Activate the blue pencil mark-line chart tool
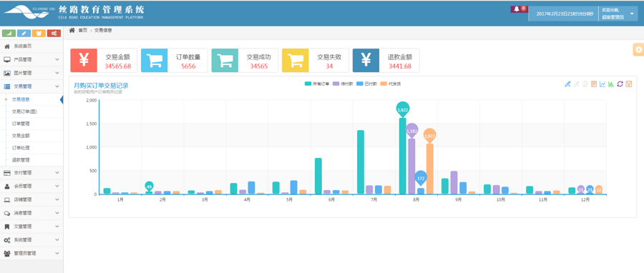 (x=567, y=84)
